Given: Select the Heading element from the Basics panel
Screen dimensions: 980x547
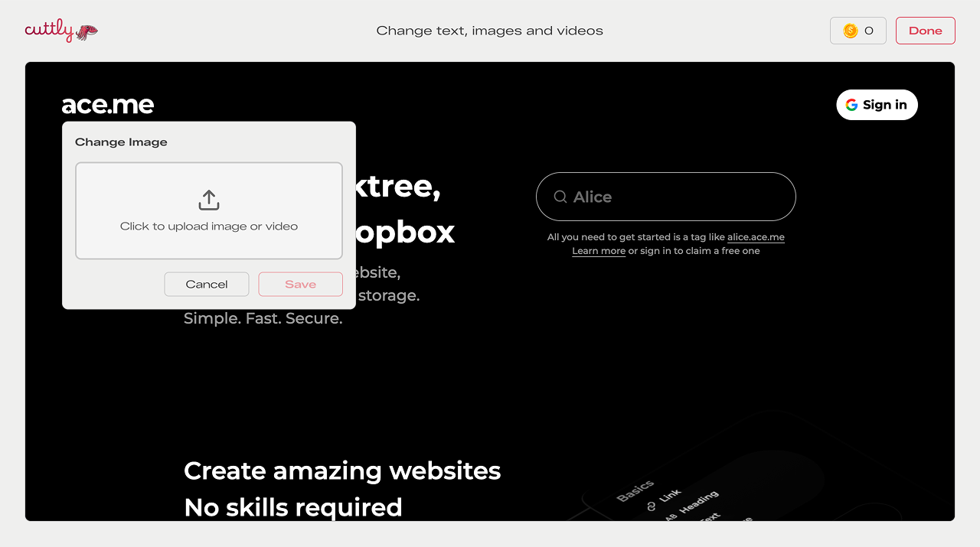Looking at the screenshot, I should pyautogui.click(x=699, y=503).
